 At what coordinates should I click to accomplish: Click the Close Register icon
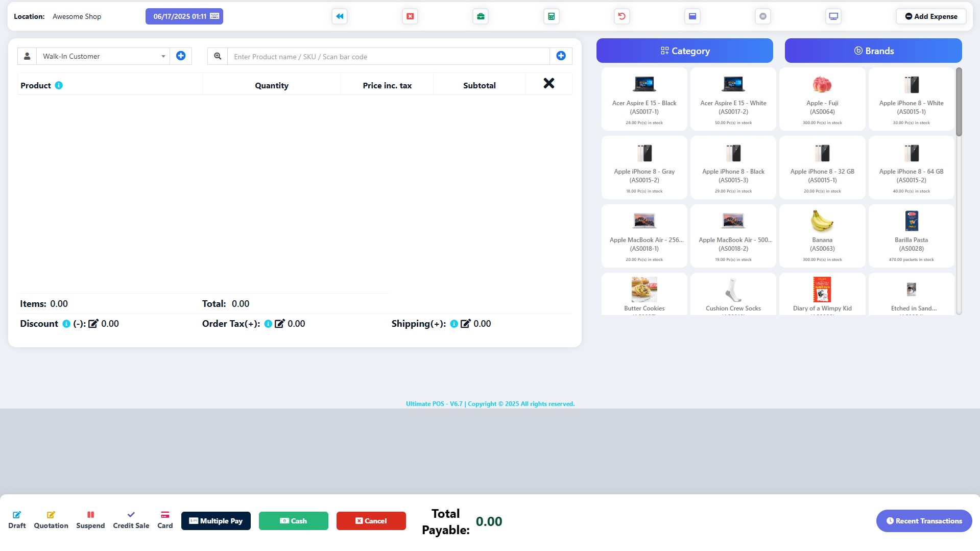(410, 16)
